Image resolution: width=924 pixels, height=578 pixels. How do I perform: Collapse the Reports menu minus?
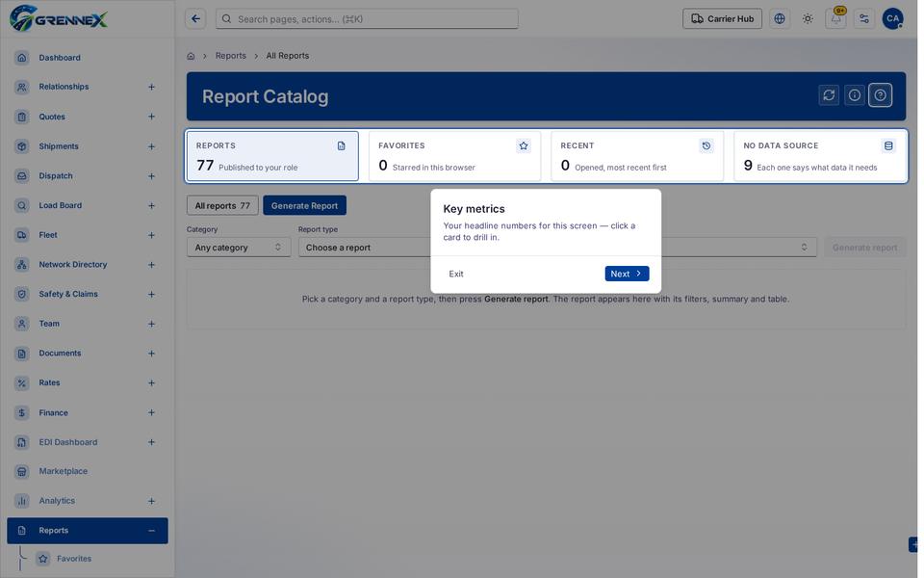(151, 531)
